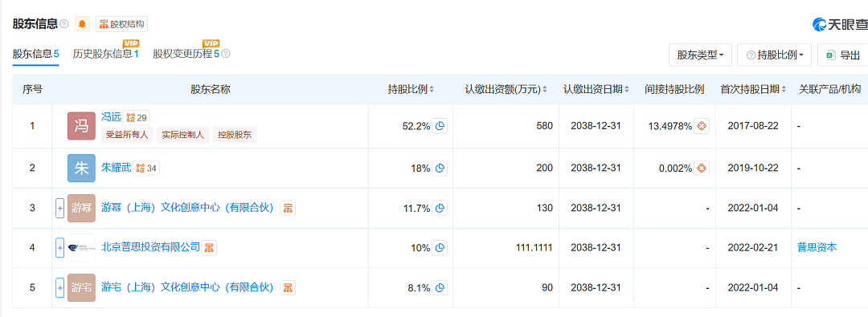The height and width of the screenshot is (317, 868).
Task: Click the 游幂 avatar in row 3
Action: click(81, 208)
